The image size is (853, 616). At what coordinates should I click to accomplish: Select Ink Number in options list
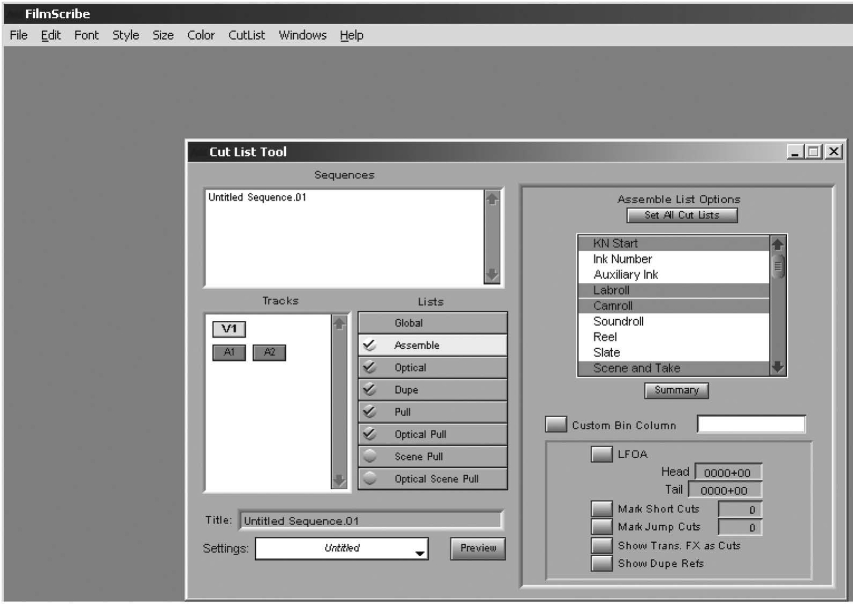(674, 259)
